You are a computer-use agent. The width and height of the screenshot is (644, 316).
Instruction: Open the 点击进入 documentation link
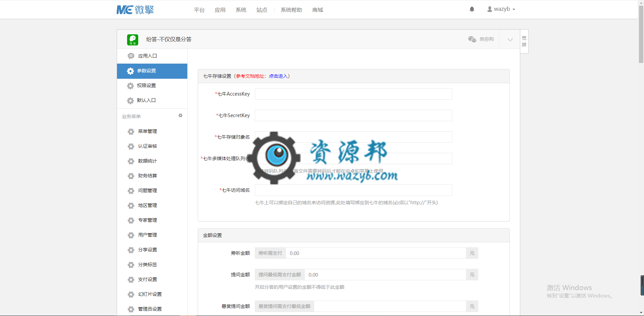click(x=278, y=76)
